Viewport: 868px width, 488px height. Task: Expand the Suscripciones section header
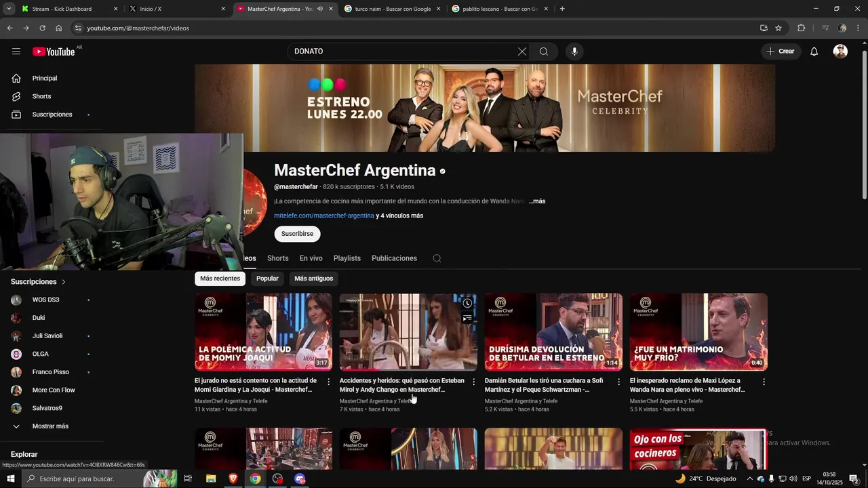(38, 282)
